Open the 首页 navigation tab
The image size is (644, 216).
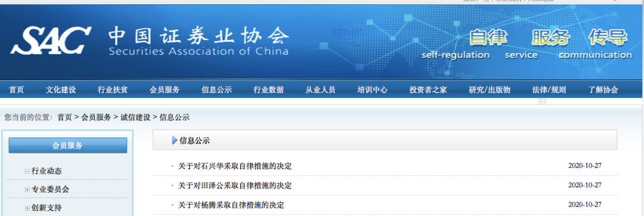17,90
